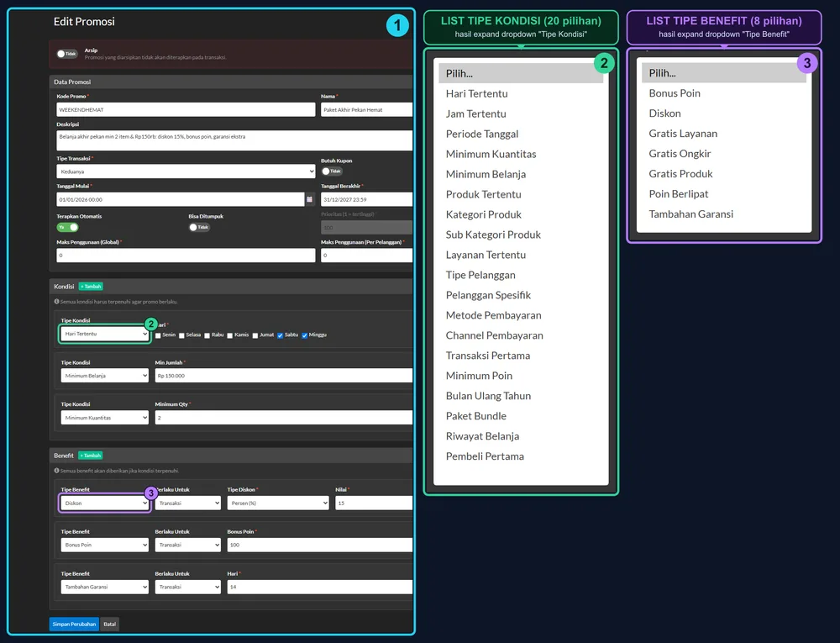Click the Kode Promo input field
This screenshot has width=840, height=643.
click(186, 110)
